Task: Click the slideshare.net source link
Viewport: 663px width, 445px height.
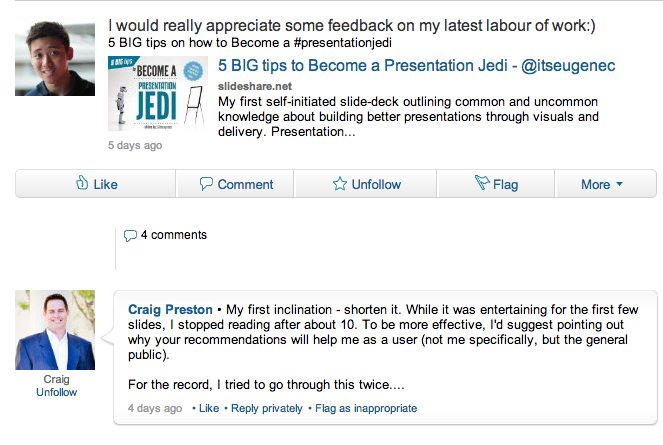Action: point(254,87)
